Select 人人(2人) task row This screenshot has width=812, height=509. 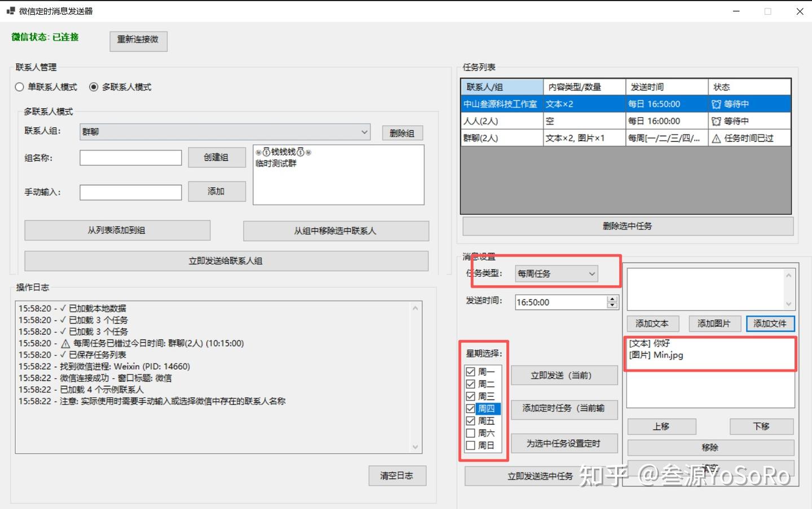[625, 121]
